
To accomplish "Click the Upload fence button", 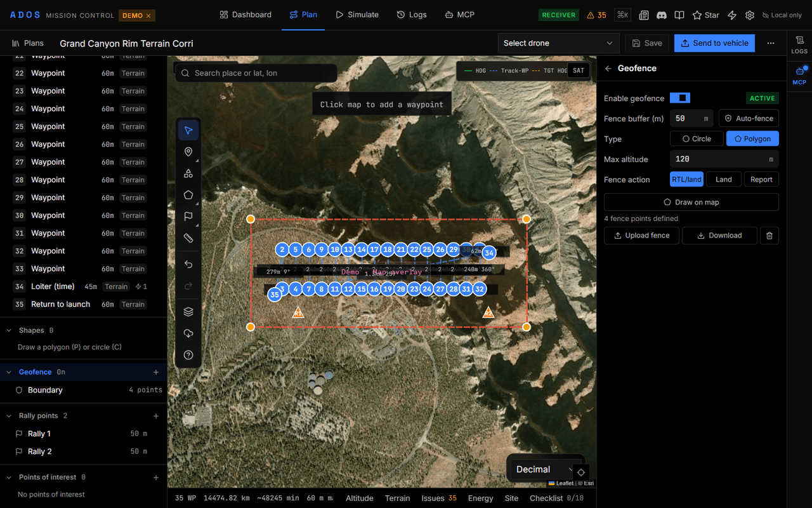I will coord(641,236).
